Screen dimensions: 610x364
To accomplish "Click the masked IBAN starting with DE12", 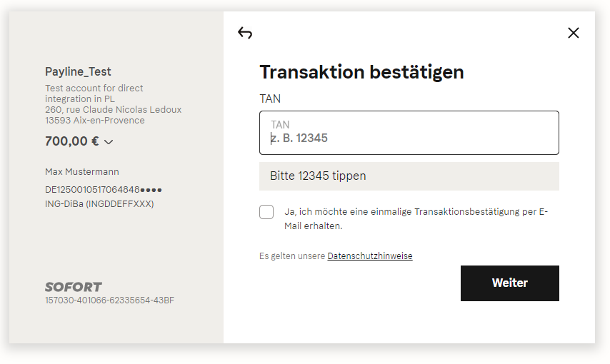I will (x=104, y=189).
